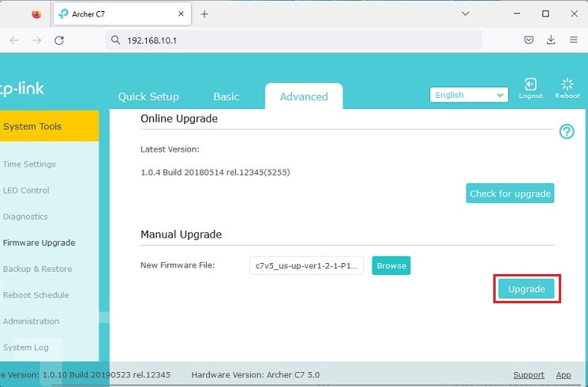This screenshot has width=588, height=387.
Task: Open the help question mark icon
Action: pyautogui.click(x=567, y=132)
